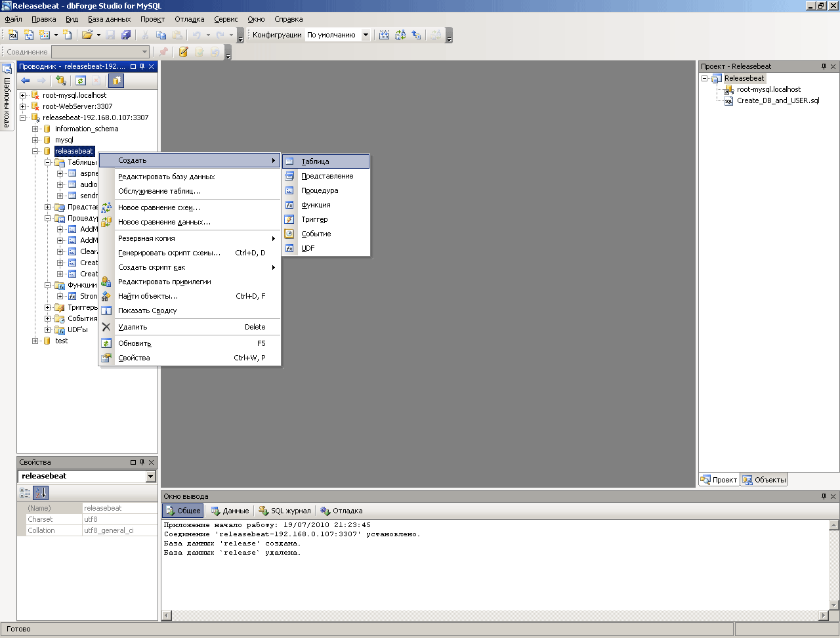Click the UDF icon in the submenu
The height and width of the screenshot is (638, 840).
(289, 248)
